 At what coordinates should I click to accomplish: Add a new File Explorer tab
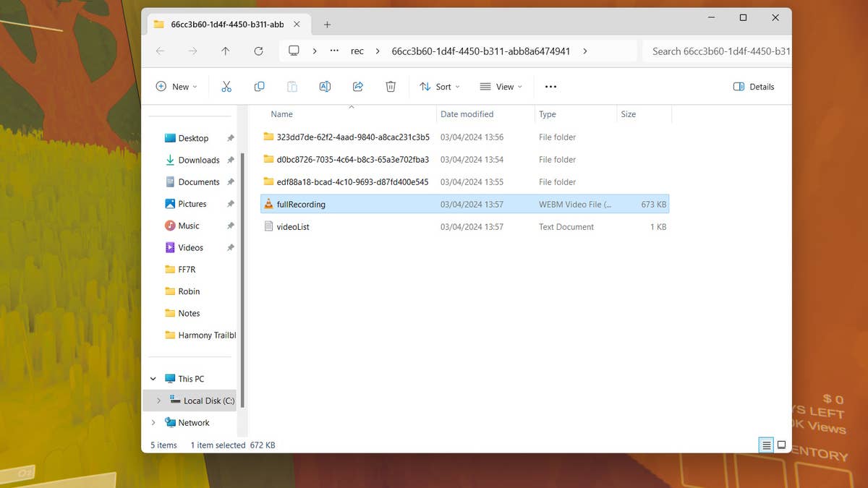point(327,25)
